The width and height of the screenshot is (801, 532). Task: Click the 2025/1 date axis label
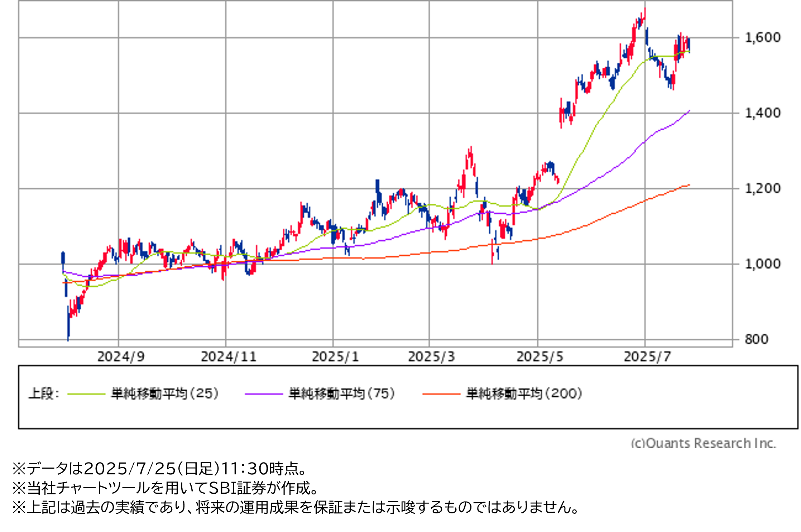(x=335, y=357)
